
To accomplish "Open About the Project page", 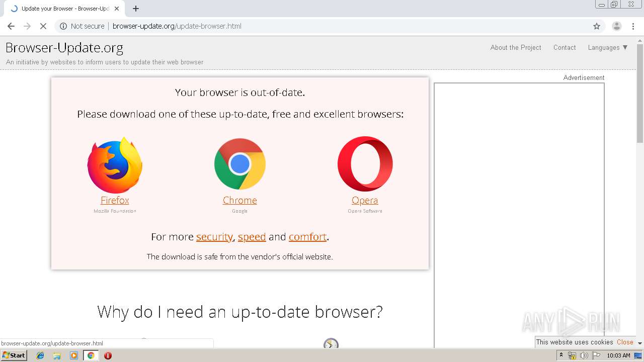I will [516, 47].
